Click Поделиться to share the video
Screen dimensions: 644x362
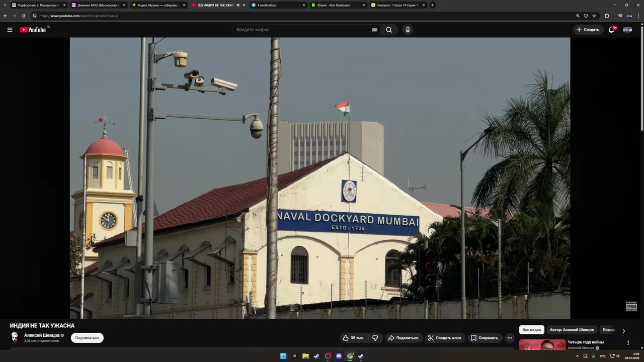(x=403, y=338)
